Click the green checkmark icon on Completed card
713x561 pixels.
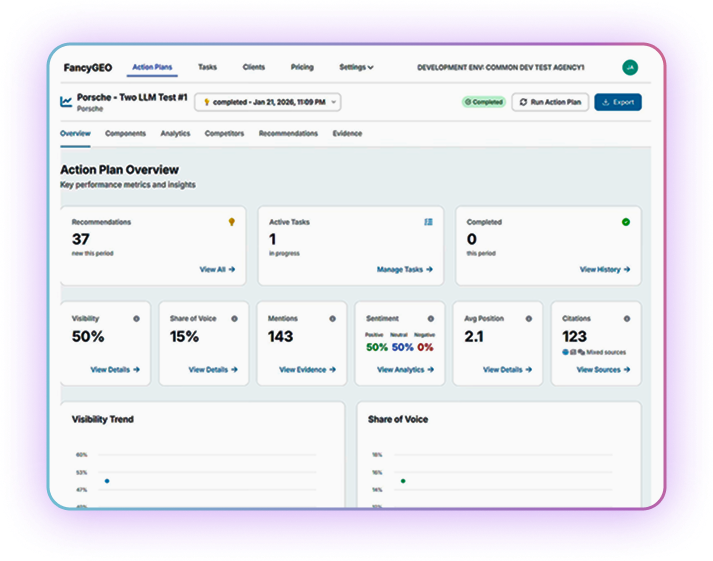click(626, 222)
